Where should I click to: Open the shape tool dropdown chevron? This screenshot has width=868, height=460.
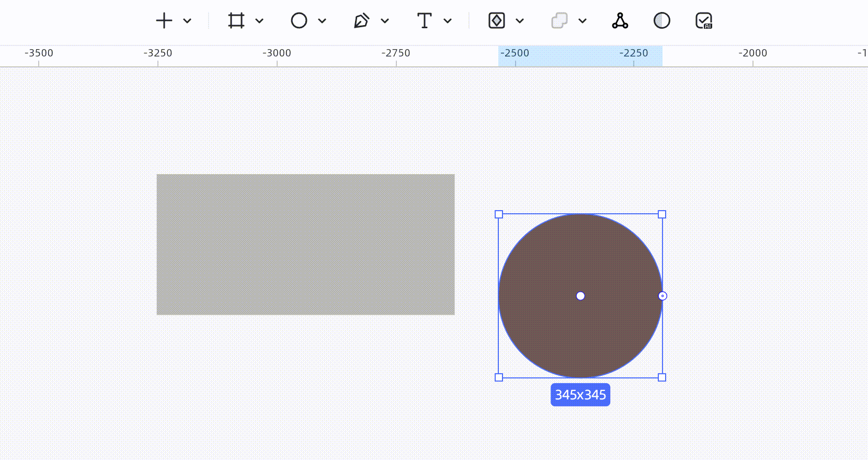tap(322, 21)
